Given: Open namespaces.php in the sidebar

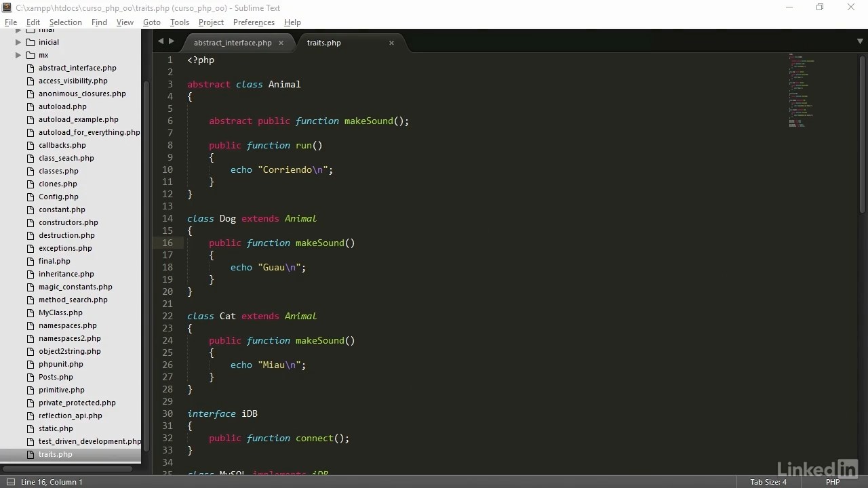Looking at the screenshot, I should click(68, 325).
